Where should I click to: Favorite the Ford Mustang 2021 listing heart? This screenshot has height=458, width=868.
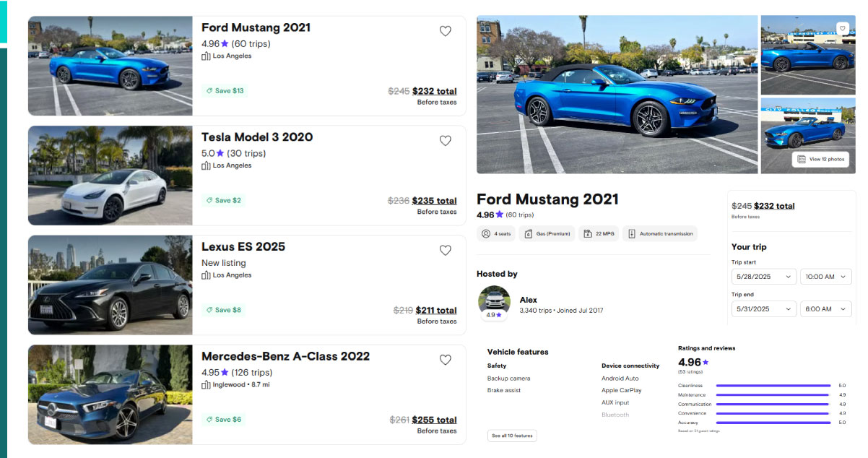(446, 31)
